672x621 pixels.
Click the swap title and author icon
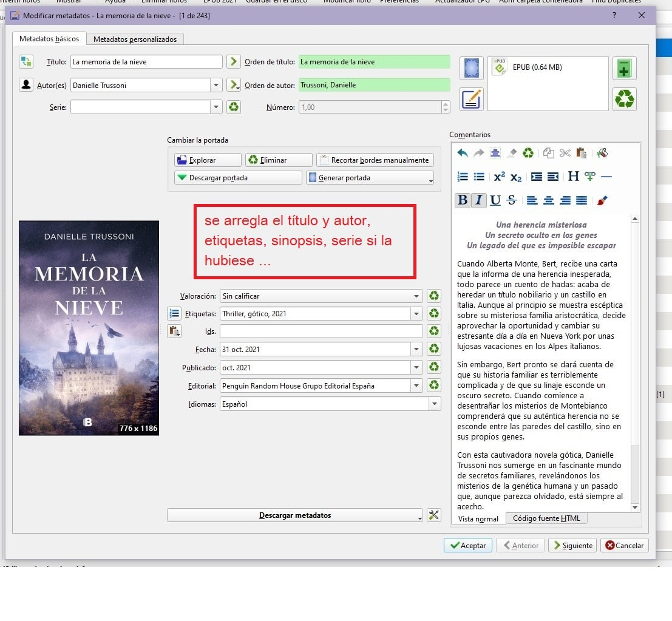26,61
